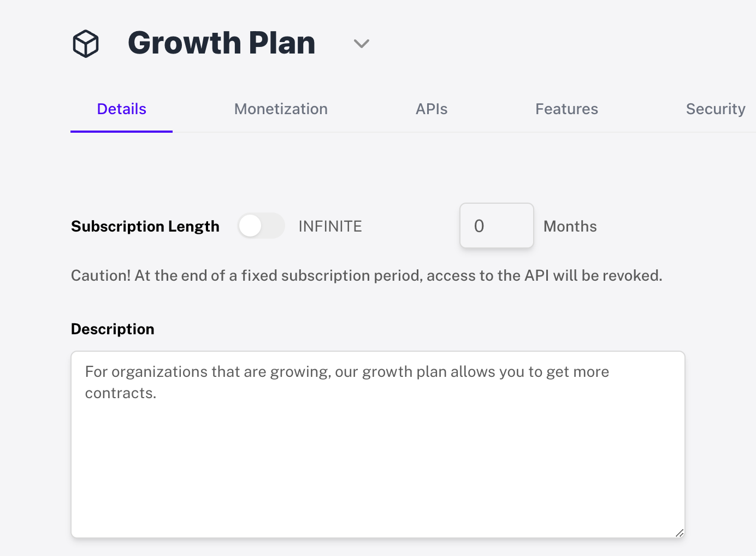756x556 pixels.
Task: Enable infinite subscription by clicking the switch
Action: point(261,226)
